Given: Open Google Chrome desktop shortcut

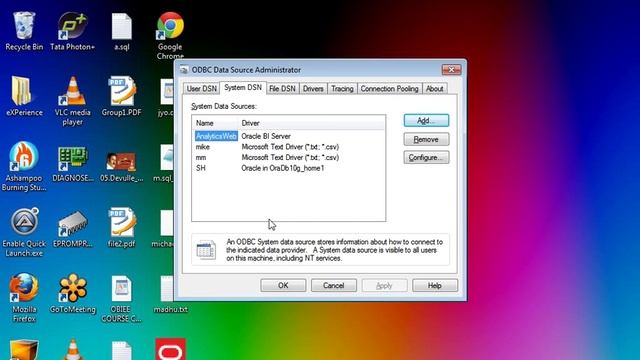Looking at the screenshot, I should [170, 35].
